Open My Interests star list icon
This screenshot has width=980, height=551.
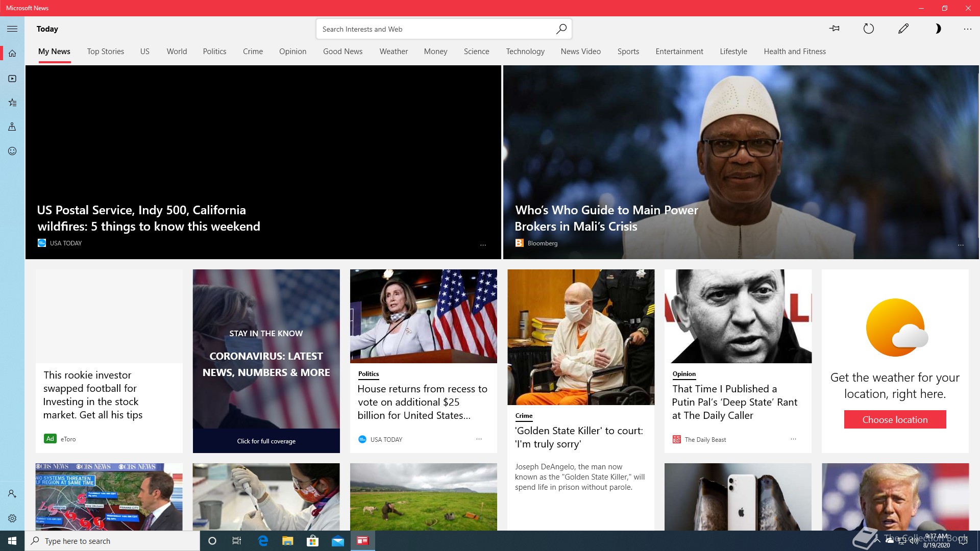pos(12,103)
